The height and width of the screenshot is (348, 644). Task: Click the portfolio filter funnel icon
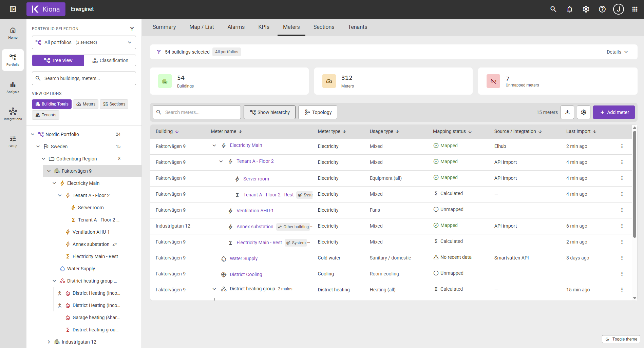(132, 29)
